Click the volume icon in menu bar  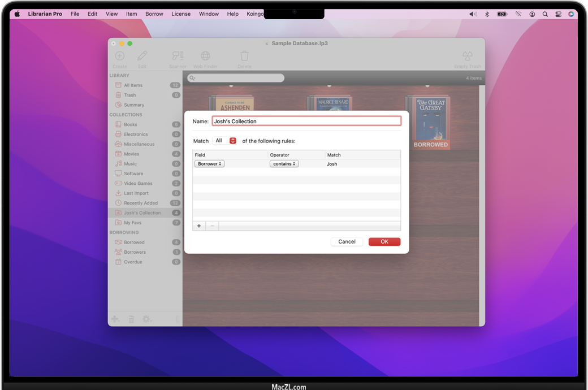(x=473, y=14)
